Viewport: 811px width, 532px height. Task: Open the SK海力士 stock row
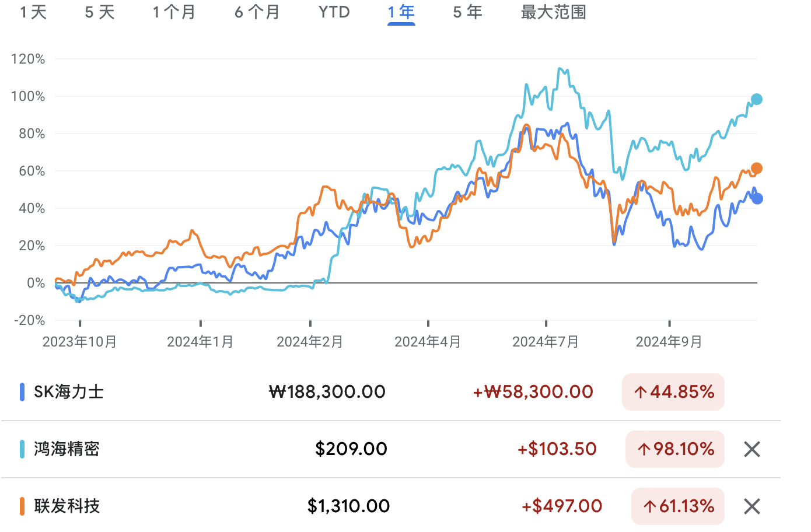click(391, 392)
